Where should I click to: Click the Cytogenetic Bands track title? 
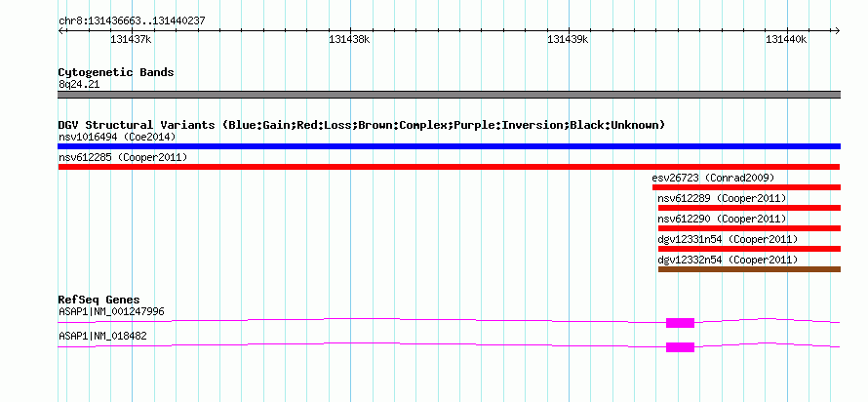(116, 72)
